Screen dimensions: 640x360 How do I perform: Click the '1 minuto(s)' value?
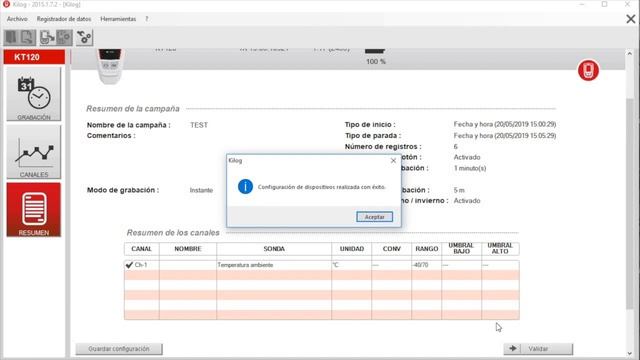(x=470, y=168)
